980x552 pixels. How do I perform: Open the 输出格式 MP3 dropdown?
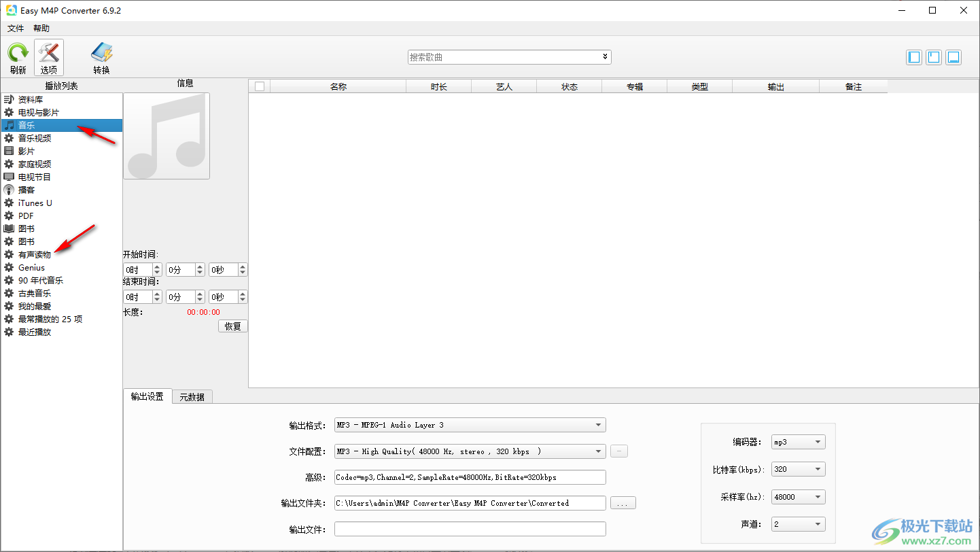pos(470,425)
